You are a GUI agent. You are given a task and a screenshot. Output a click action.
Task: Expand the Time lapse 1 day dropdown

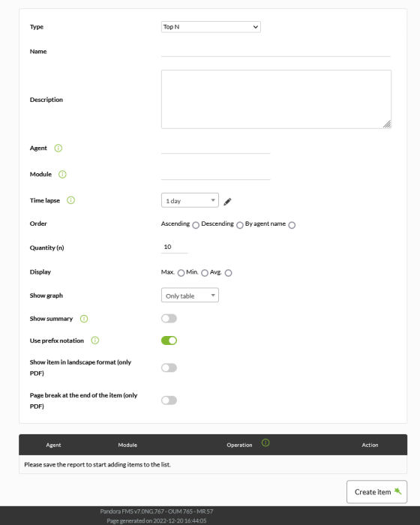click(190, 200)
